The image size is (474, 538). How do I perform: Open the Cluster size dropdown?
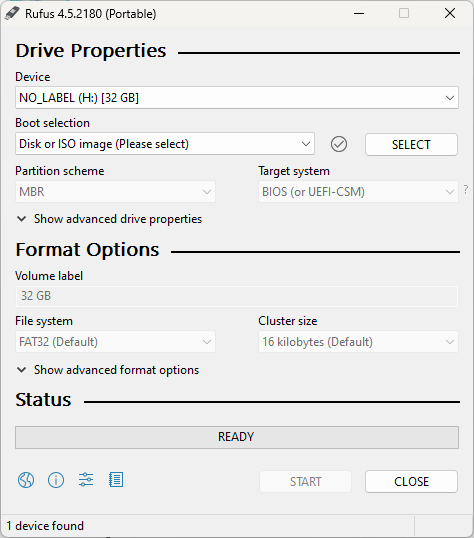358,342
